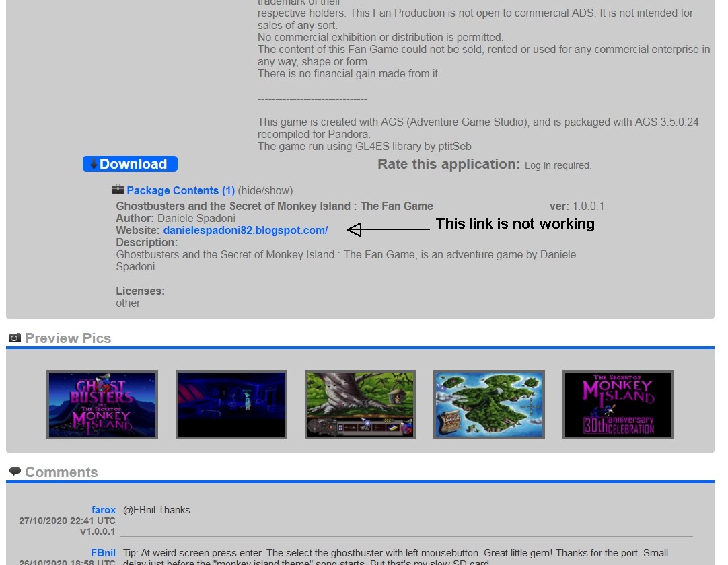This screenshot has width=728, height=565.
Task: Open the danielespadoni82.blogspot.com website link
Action: (245, 230)
